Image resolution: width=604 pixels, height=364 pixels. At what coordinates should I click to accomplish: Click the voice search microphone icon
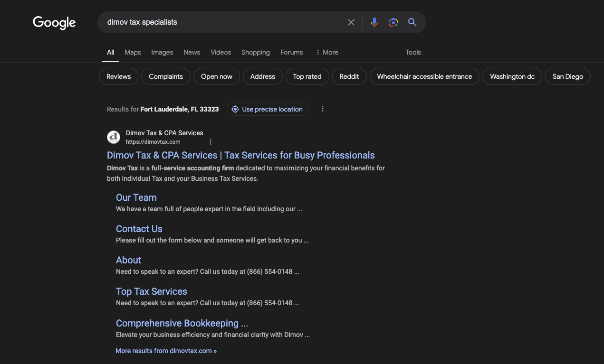374,22
